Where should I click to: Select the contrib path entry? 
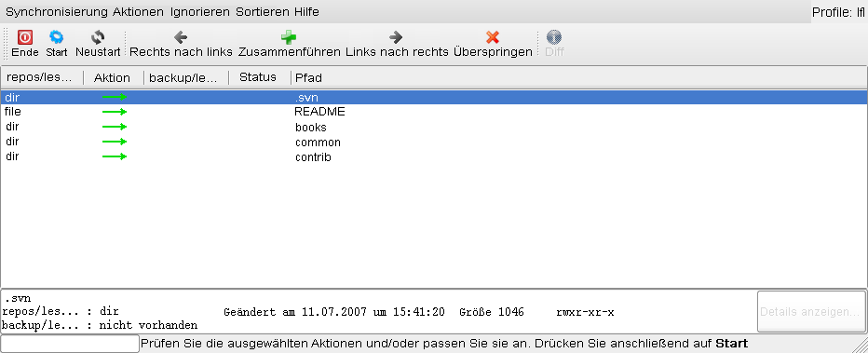click(x=313, y=157)
